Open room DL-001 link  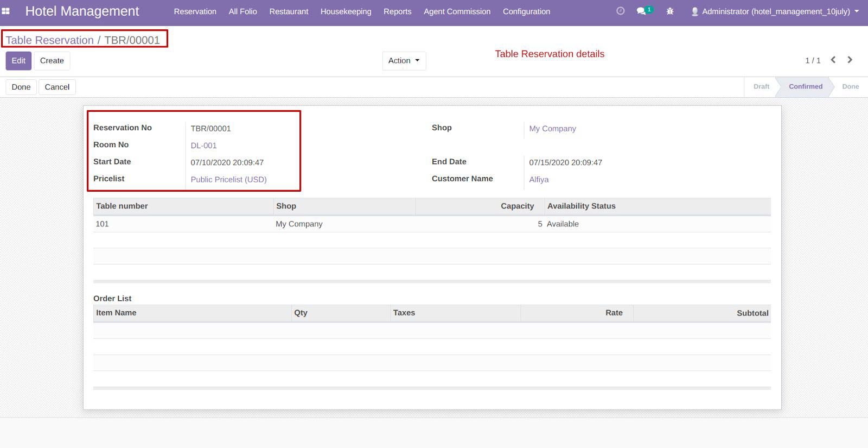[x=203, y=146]
